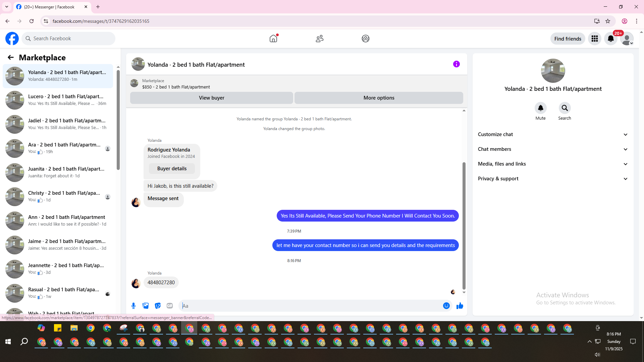Search within the conversation
The image size is (644, 362).
pos(565,108)
